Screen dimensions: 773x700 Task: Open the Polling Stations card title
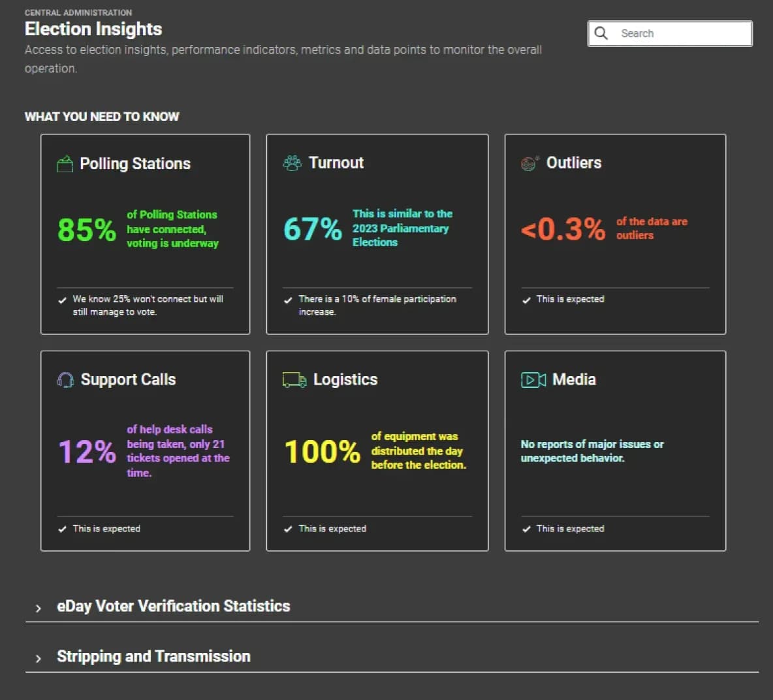pyautogui.click(x=135, y=164)
